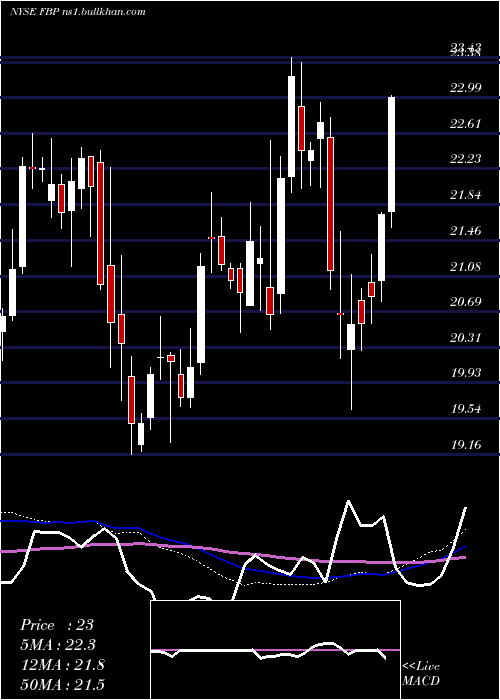Click the MACD inset panel
Viewport: 500px width, 700px height.
(275, 650)
